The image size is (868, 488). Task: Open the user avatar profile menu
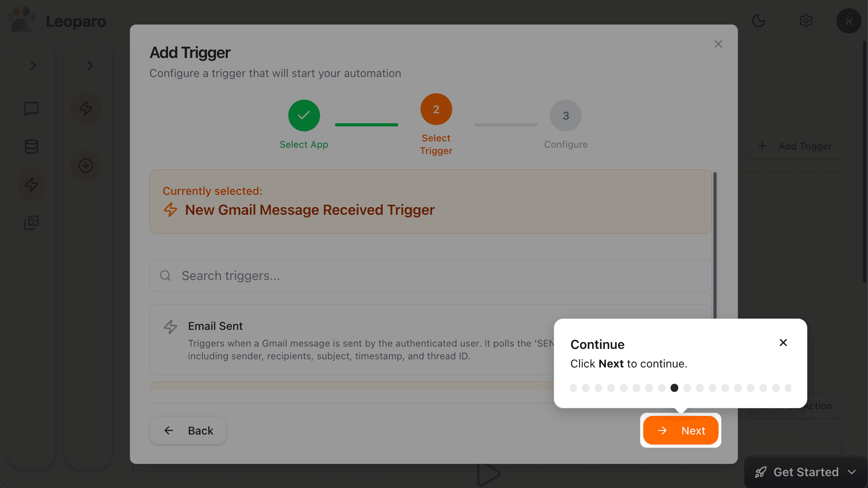click(849, 21)
